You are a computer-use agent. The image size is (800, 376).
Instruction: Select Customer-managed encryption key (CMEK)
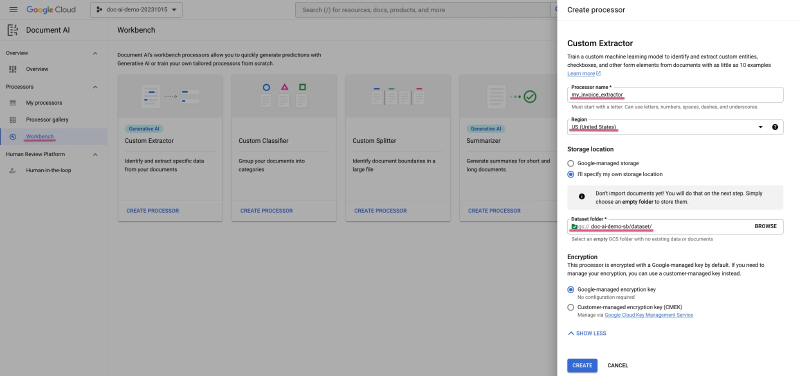(x=570, y=307)
